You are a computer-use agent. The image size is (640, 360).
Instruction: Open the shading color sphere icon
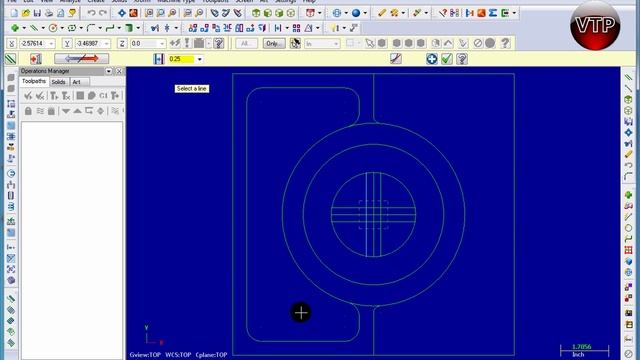pyautogui.click(x=356, y=13)
